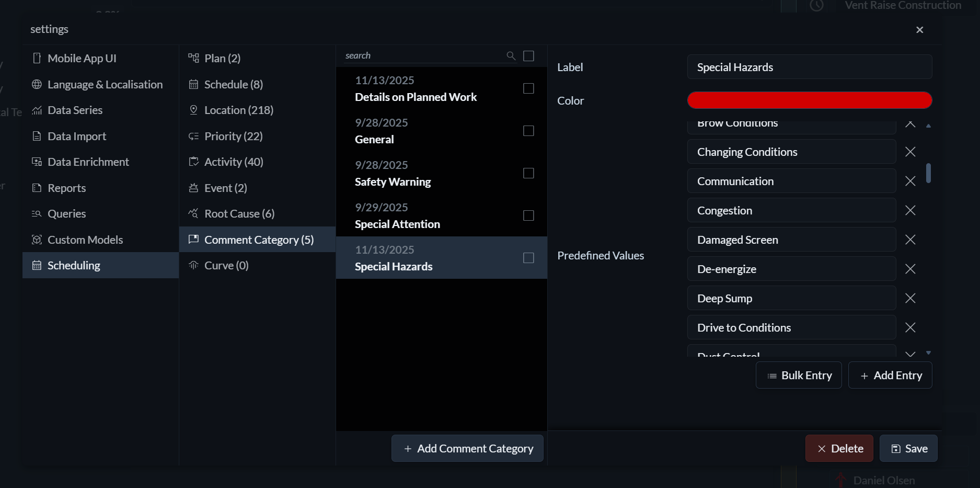Click the Schedule calendar icon
This screenshot has height=488, width=980.
point(193,84)
